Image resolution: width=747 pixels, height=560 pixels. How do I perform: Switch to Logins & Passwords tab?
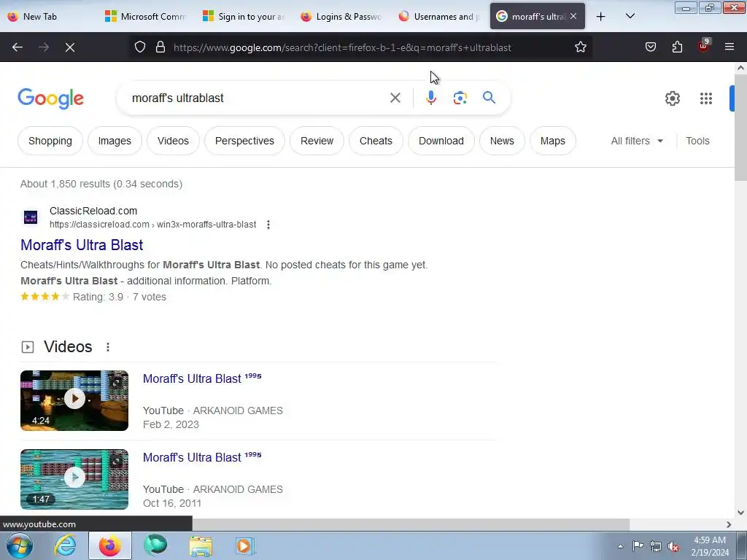pos(342,17)
